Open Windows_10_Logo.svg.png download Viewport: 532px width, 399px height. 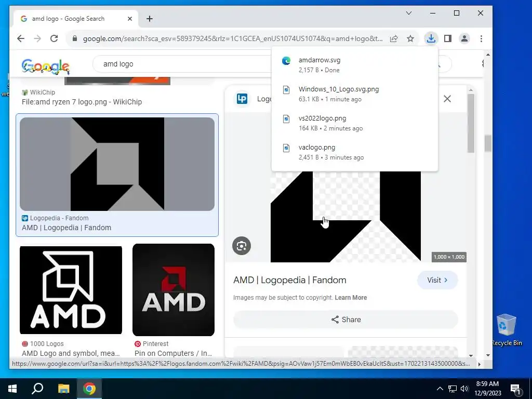coord(354,94)
